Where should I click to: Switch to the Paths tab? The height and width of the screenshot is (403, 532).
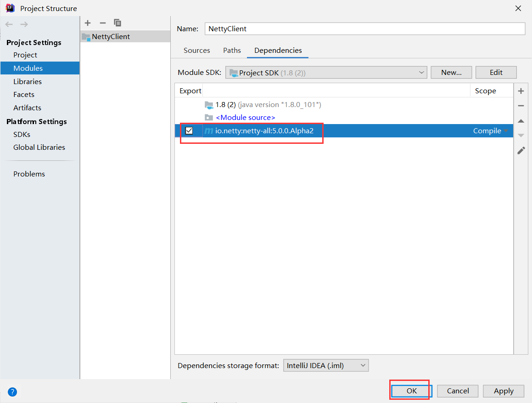click(232, 50)
